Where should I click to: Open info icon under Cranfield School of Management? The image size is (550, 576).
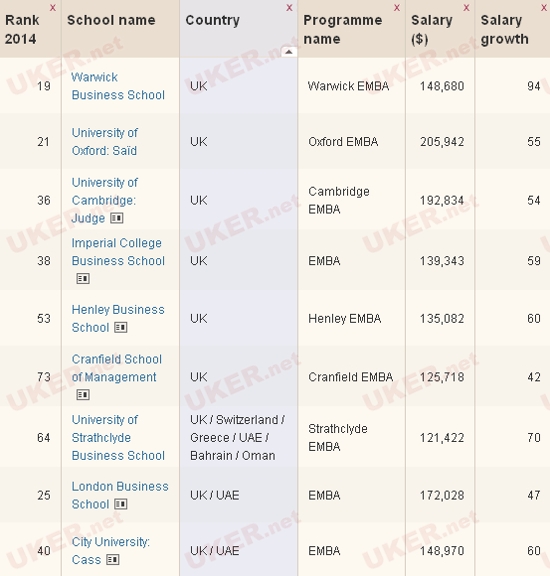coord(83,395)
